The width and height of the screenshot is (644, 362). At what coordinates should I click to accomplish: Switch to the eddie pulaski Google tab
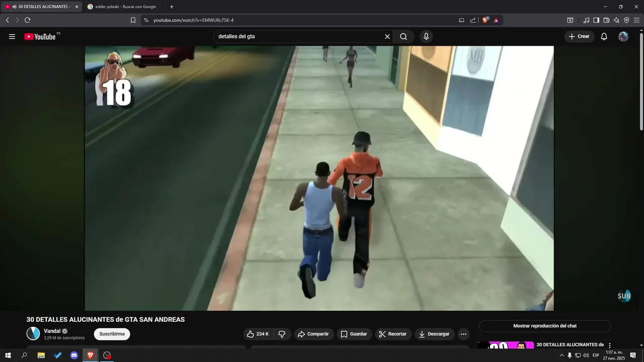[x=125, y=7]
